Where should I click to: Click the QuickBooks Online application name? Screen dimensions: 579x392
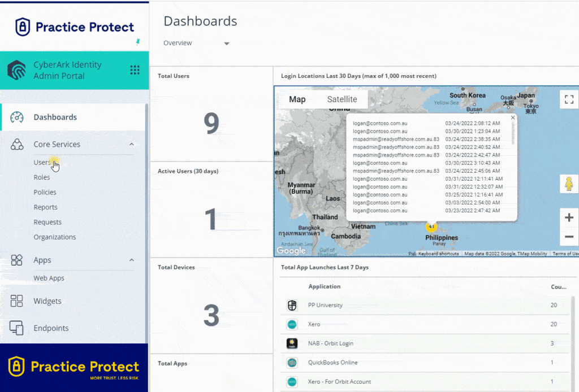[332, 363]
